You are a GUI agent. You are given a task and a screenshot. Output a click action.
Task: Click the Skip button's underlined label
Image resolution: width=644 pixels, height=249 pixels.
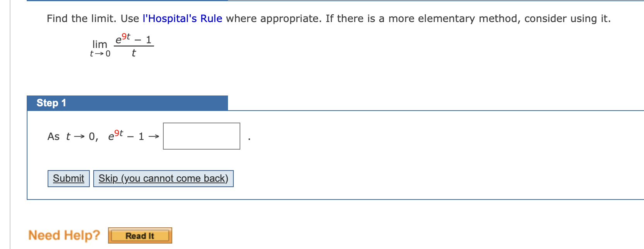tap(163, 178)
